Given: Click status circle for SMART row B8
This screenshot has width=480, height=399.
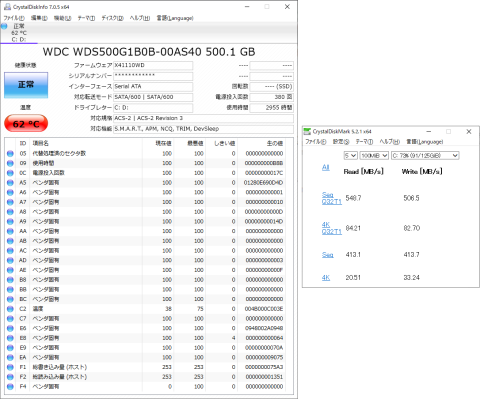Looking at the screenshot, I should (x=10, y=280).
